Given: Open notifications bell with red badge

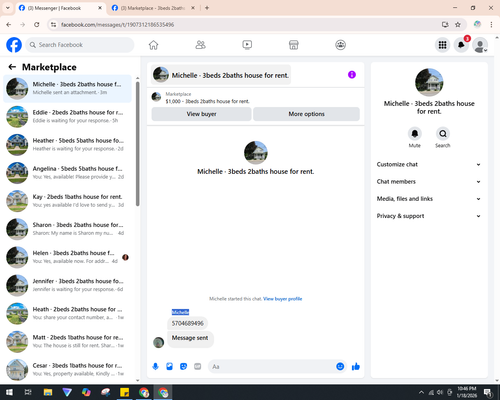Looking at the screenshot, I should click(461, 45).
